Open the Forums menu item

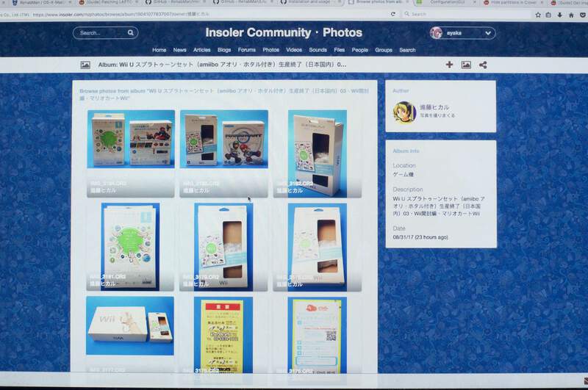click(x=247, y=50)
